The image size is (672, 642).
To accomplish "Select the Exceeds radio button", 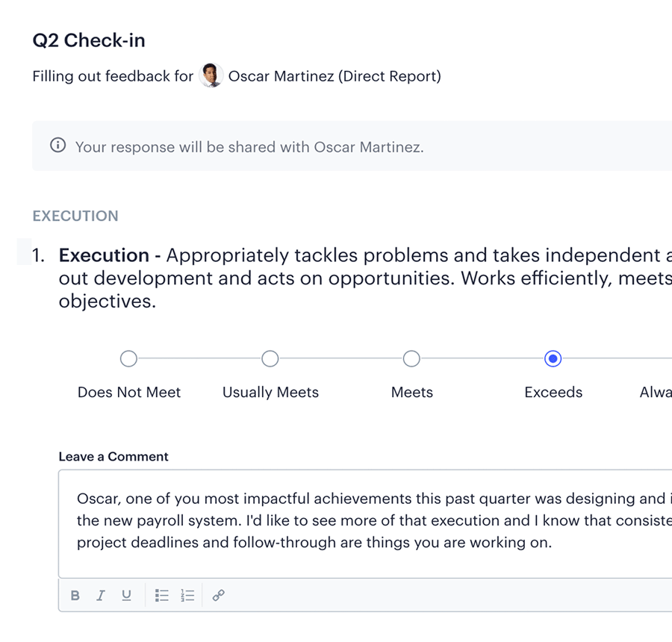I will tap(553, 359).
